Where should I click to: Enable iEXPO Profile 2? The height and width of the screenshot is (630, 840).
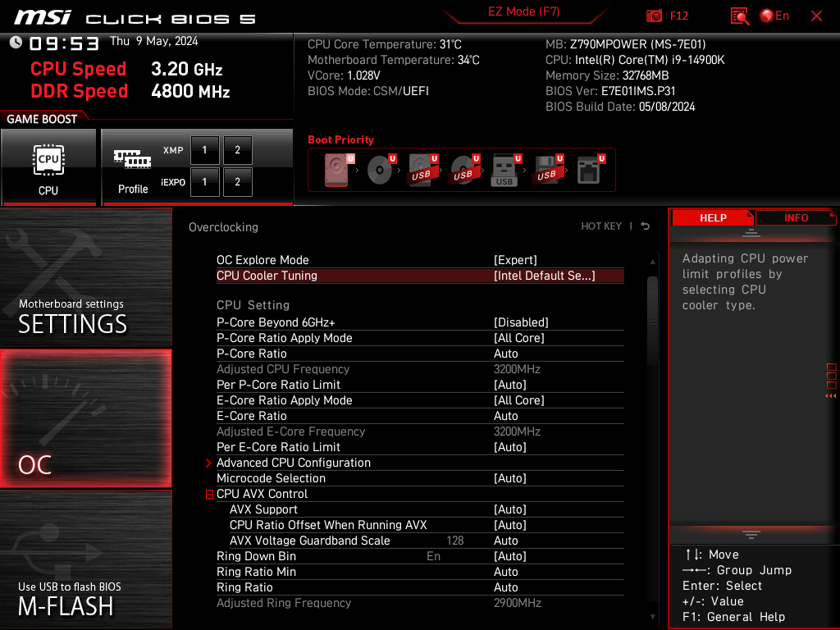pyautogui.click(x=237, y=182)
